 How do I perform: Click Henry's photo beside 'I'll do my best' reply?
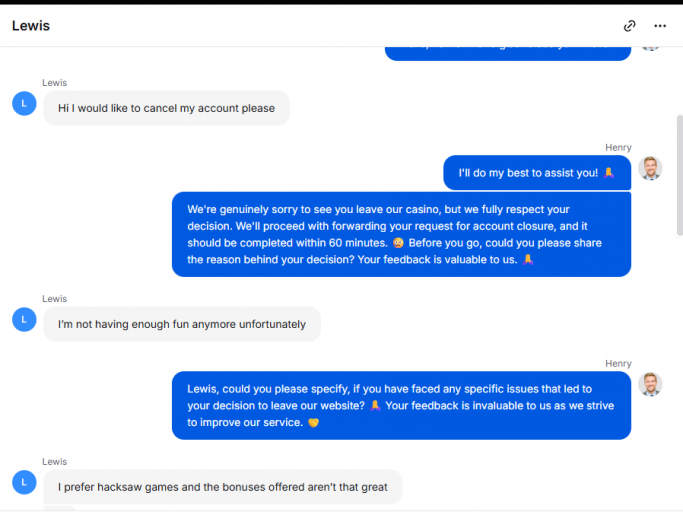(x=651, y=168)
